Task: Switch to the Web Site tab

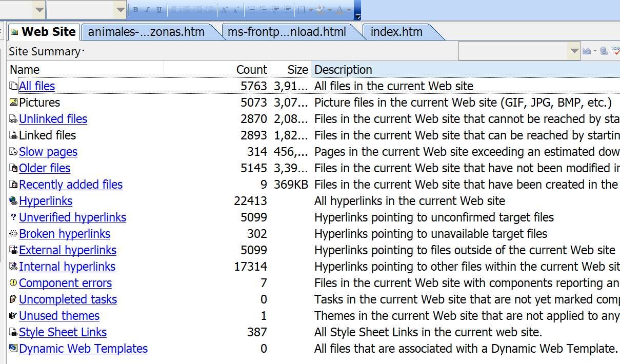Action: click(x=44, y=32)
